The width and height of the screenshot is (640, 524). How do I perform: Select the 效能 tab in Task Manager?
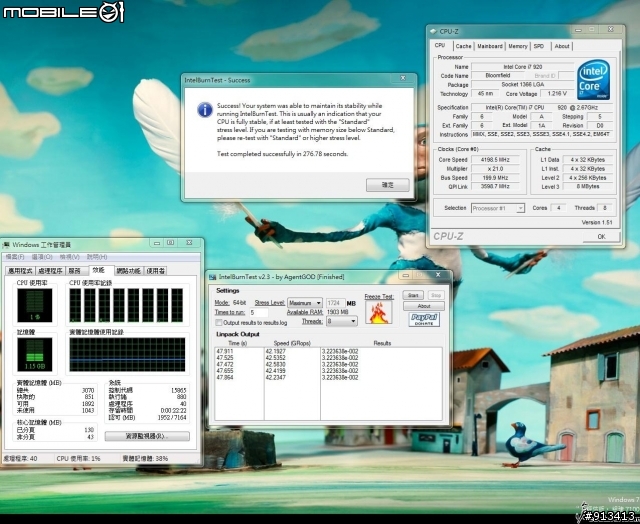click(x=100, y=270)
